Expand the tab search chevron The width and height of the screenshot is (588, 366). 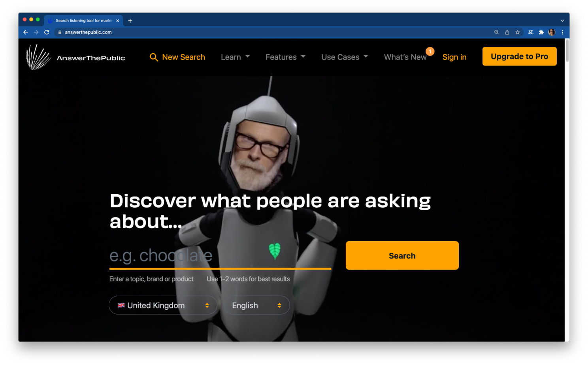coord(562,21)
